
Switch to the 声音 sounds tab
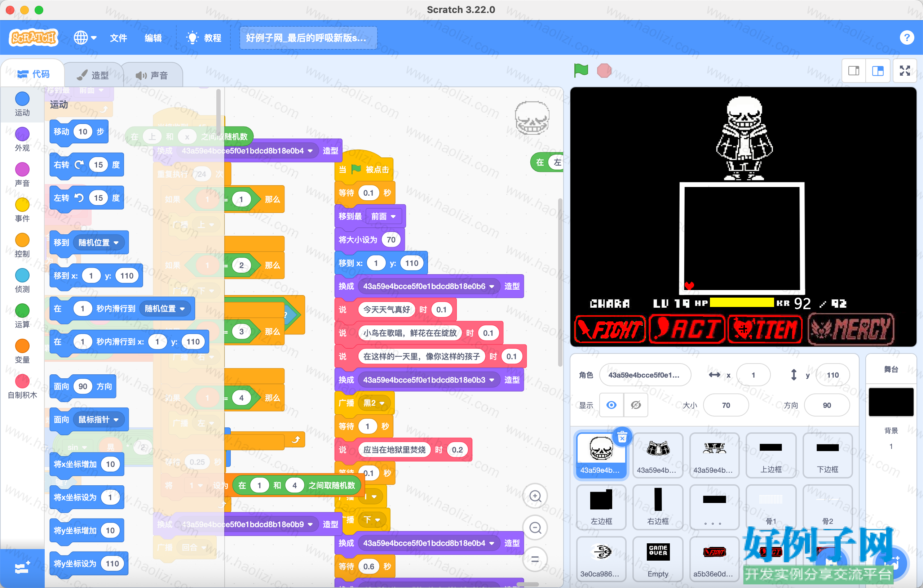tap(152, 75)
